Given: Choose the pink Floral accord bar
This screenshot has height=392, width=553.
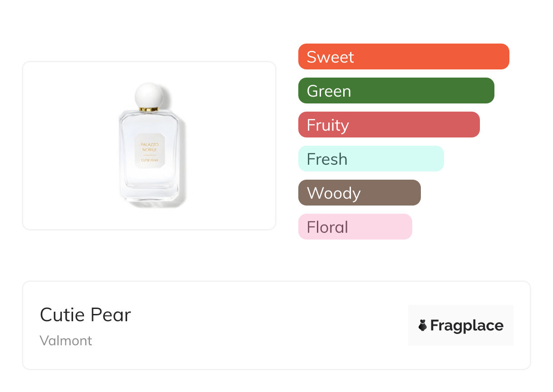Looking at the screenshot, I should [x=355, y=227].
